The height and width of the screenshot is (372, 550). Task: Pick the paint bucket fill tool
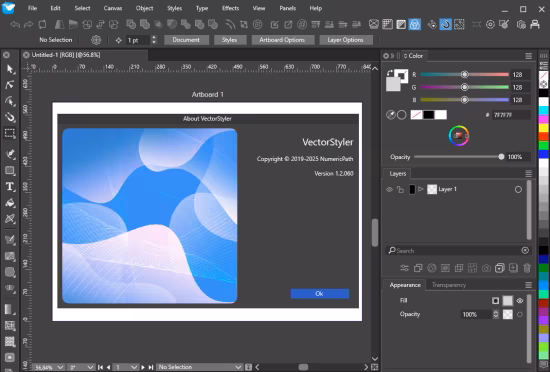[10, 203]
